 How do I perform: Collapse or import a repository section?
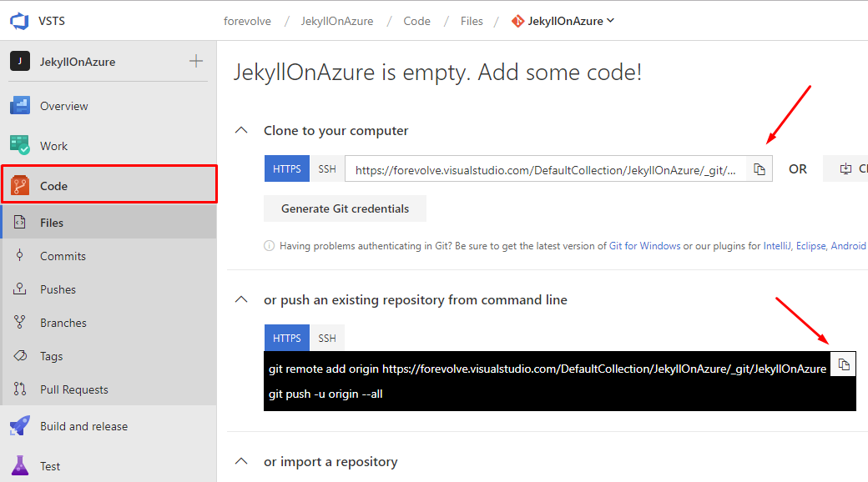tap(241, 461)
